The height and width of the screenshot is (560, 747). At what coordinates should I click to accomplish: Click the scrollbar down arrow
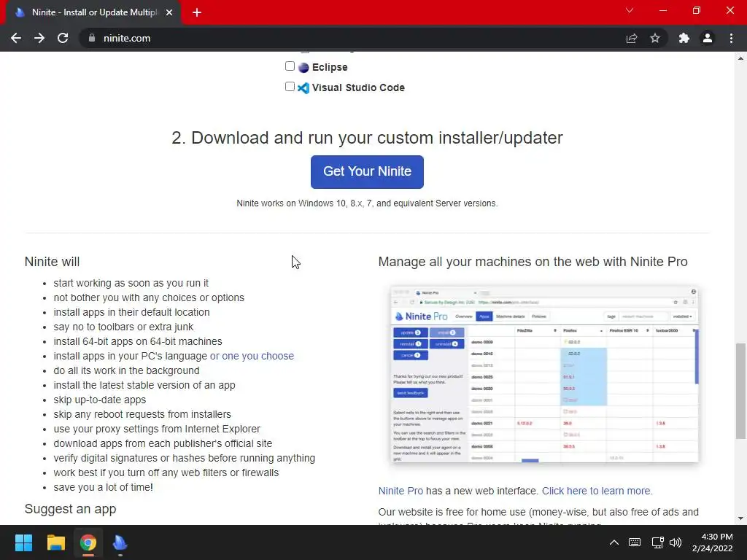740,518
